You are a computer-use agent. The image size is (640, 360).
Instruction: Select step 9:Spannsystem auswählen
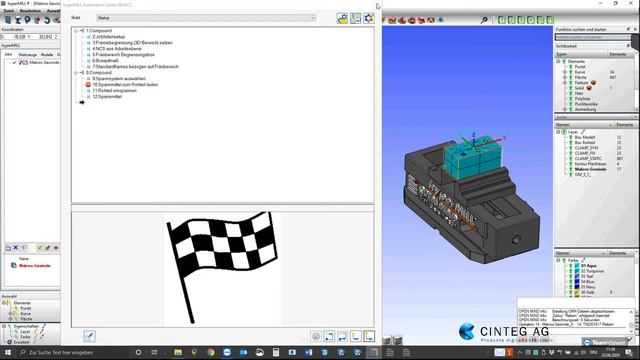119,78
